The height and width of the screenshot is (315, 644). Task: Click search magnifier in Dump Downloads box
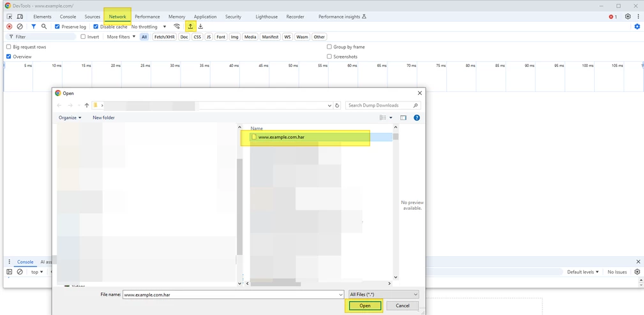tap(416, 105)
